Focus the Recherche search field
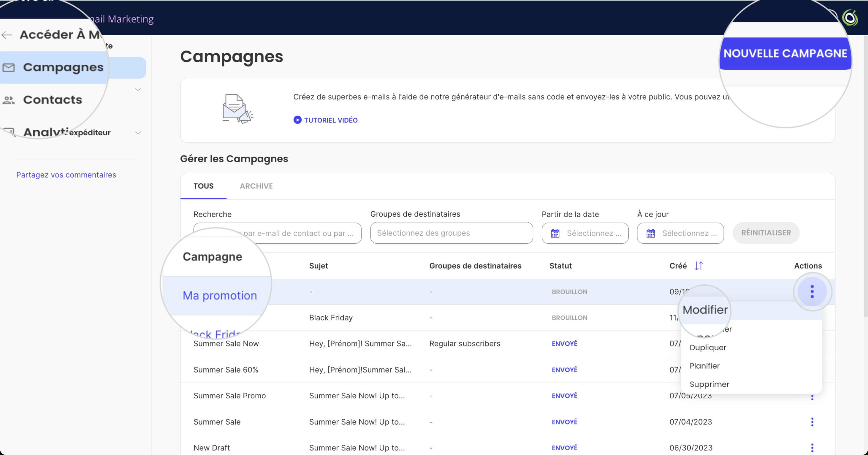The height and width of the screenshot is (455, 868). pos(277,233)
